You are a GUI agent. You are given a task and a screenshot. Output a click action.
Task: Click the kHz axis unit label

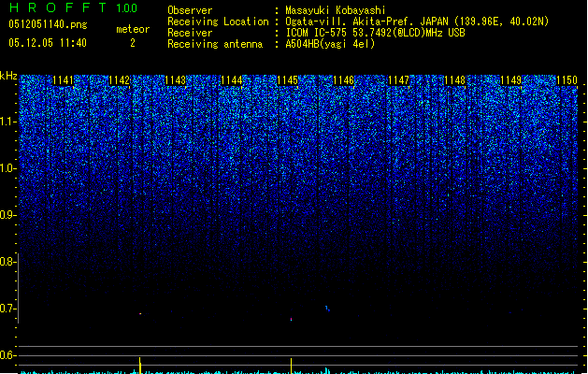pyautogui.click(x=8, y=76)
